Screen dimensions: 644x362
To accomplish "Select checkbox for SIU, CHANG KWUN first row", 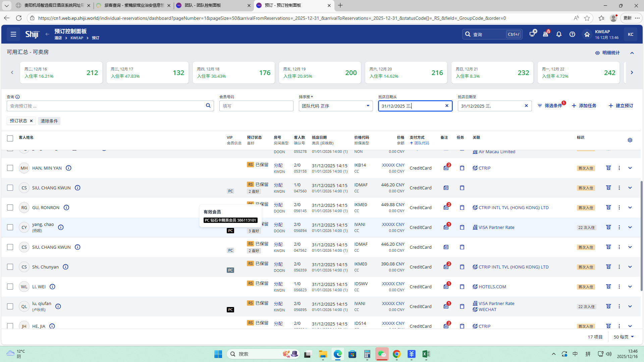I will (10, 188).
